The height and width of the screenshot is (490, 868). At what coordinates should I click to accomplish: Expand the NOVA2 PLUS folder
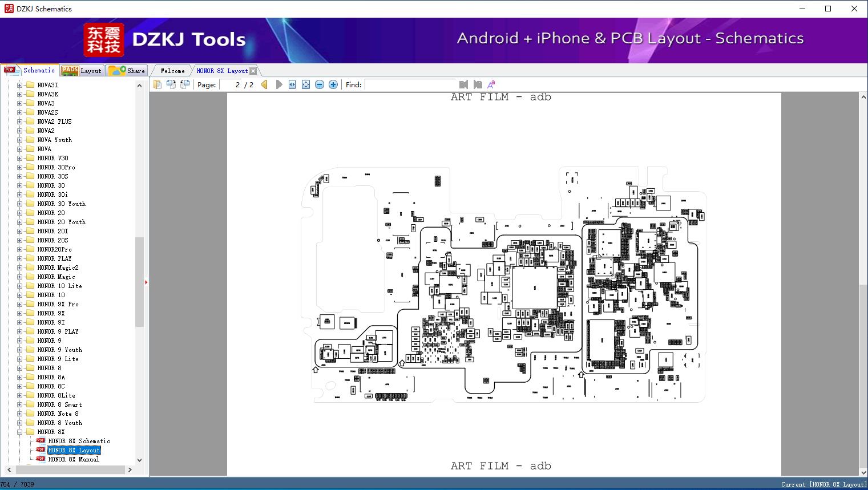20,122
